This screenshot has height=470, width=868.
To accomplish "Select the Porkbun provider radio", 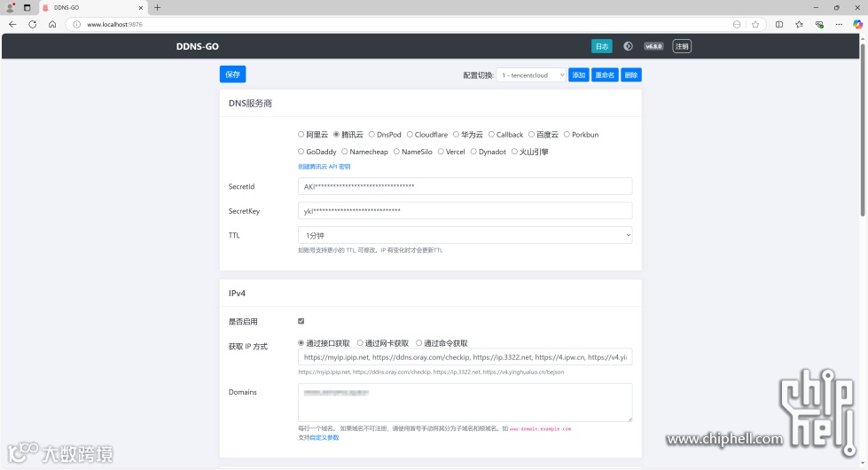I will (x=567, y=135).
